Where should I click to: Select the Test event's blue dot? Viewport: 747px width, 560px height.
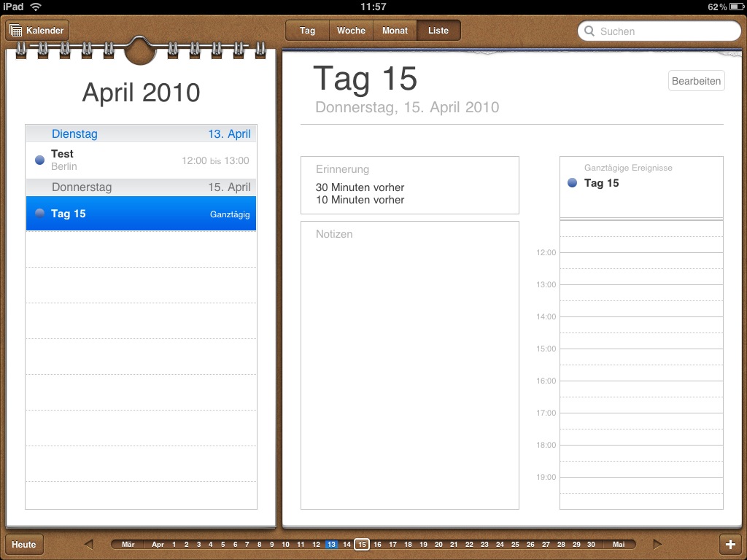(39, 160)
